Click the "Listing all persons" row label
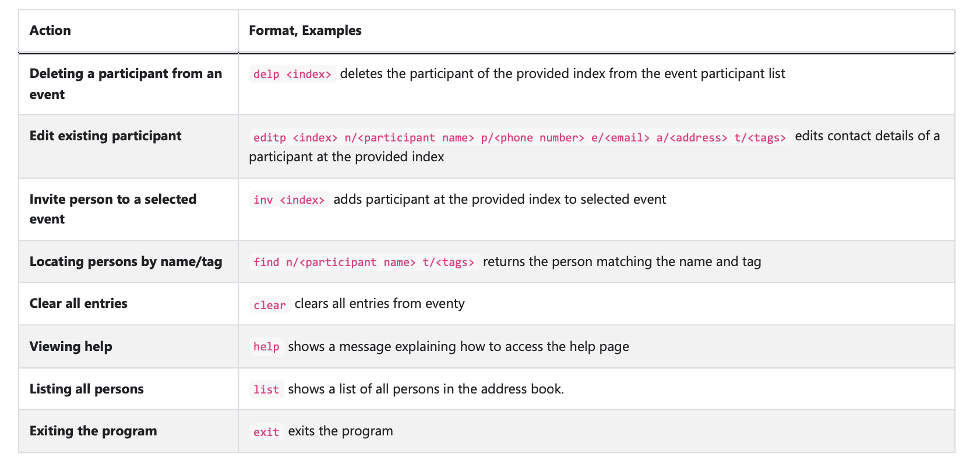 tap(87, 389)
